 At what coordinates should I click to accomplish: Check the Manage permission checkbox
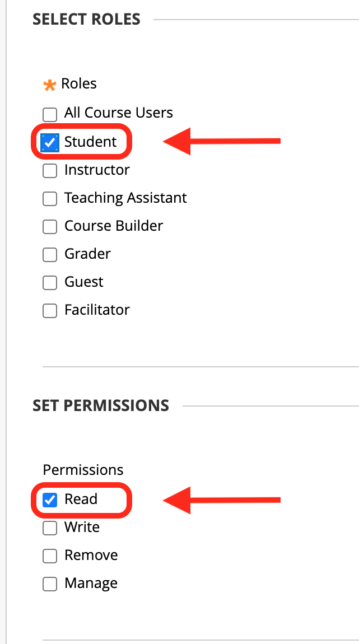pos(50,584)
